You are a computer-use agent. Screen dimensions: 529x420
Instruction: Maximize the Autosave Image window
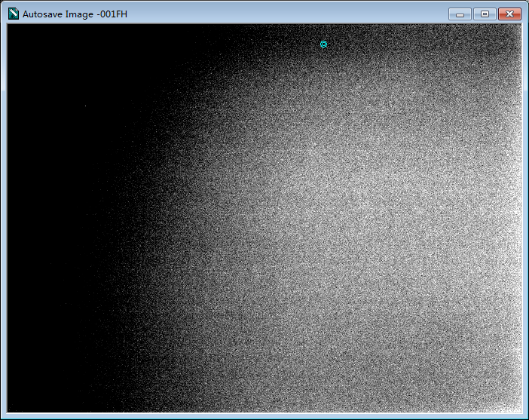[x=484, y=14]
